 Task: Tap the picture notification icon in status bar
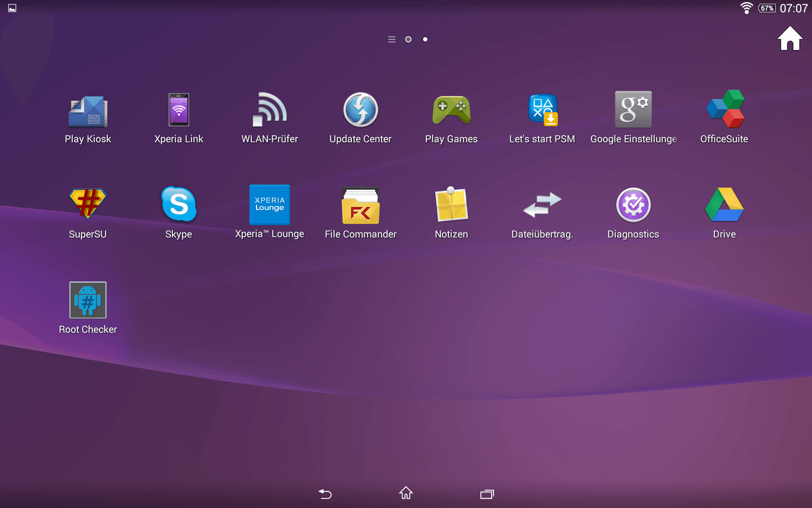12,8
